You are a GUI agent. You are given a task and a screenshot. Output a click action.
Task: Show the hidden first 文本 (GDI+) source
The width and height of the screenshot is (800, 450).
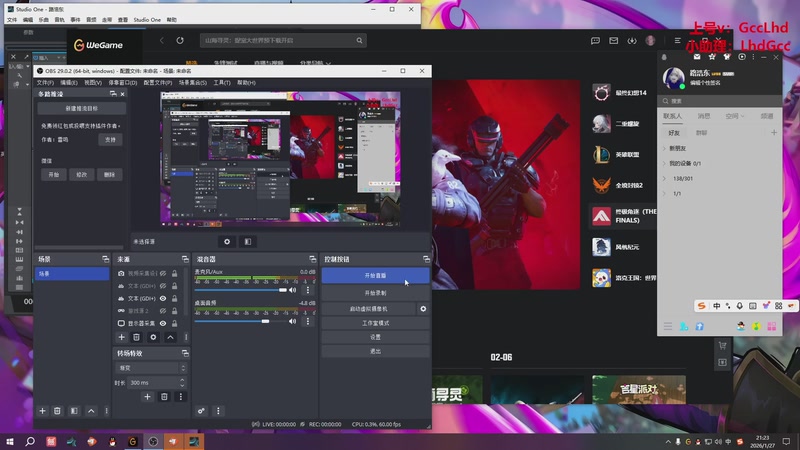coord(163,286)
